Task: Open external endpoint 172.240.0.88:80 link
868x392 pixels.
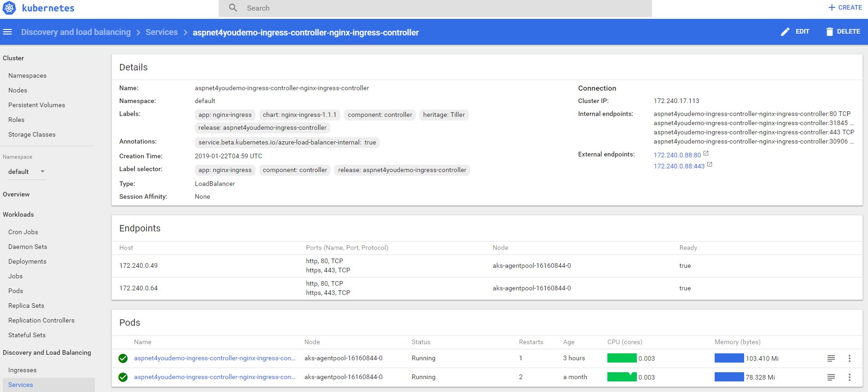Action: 677,155
